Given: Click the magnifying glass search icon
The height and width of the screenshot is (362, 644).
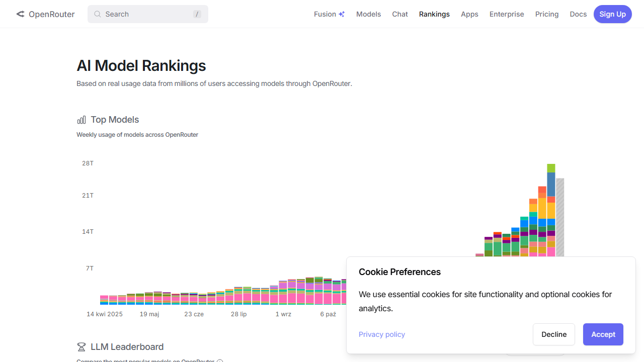Looking at the screenshot, I should 98,14.
